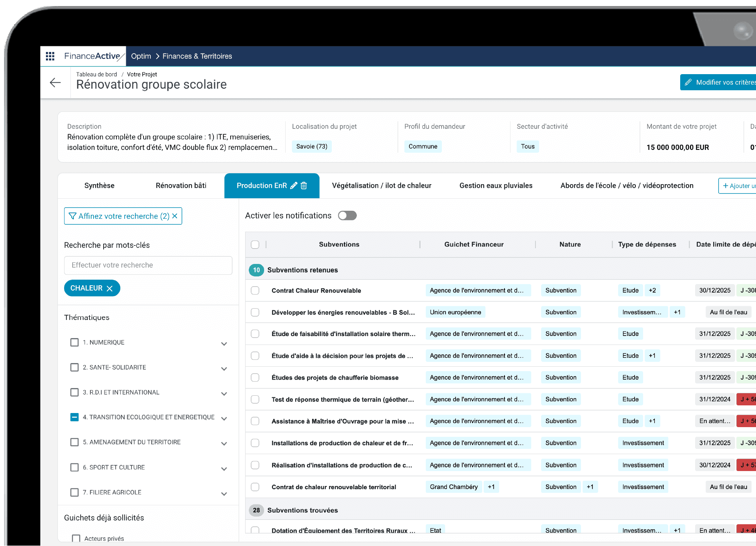Viewport: 756px width, 546px height.
Task: Expand the 2. SANTE- SOLIDARITE chevron
Action: coord(224,369)
